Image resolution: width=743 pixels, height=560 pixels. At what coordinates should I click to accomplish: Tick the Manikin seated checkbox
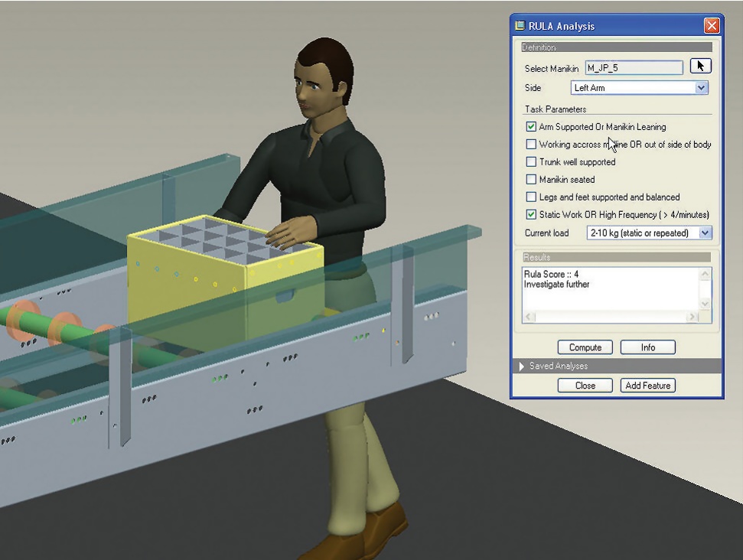pos(532,180)
